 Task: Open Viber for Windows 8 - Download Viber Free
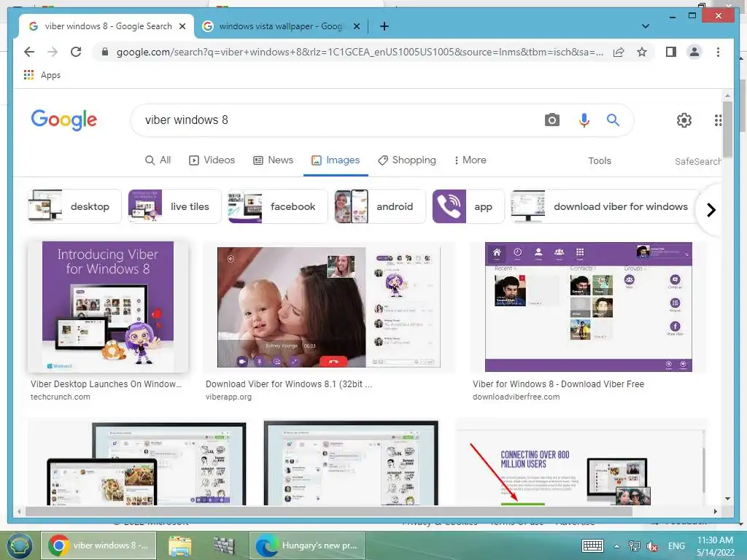[x=558, y=384]
